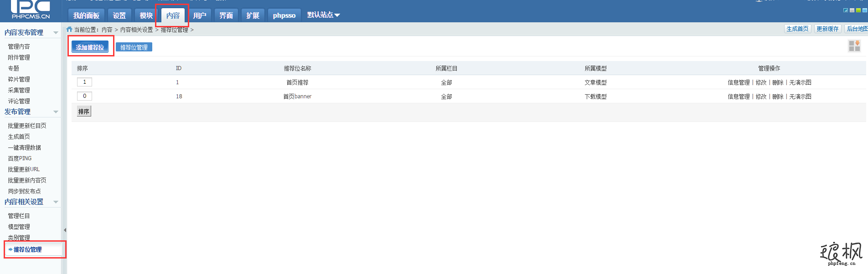
Task: Open 一键清理数据 in the sidebar
Action: [x=24, y=147]
